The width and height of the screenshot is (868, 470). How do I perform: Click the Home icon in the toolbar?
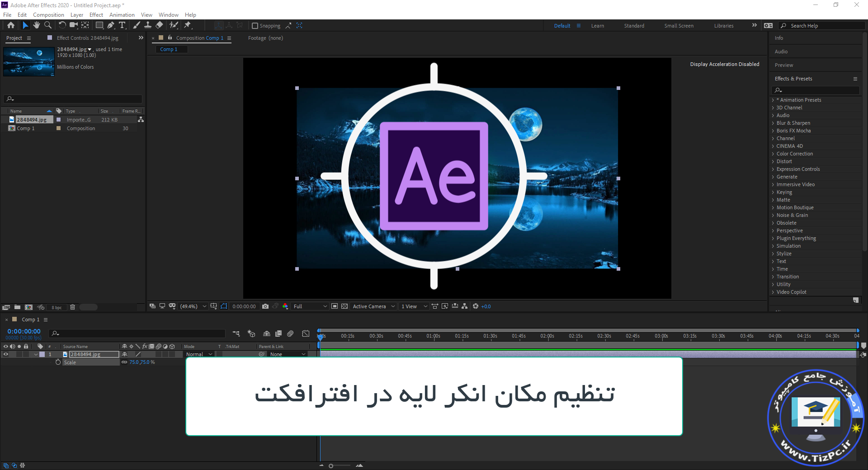(x=11, y=25)
